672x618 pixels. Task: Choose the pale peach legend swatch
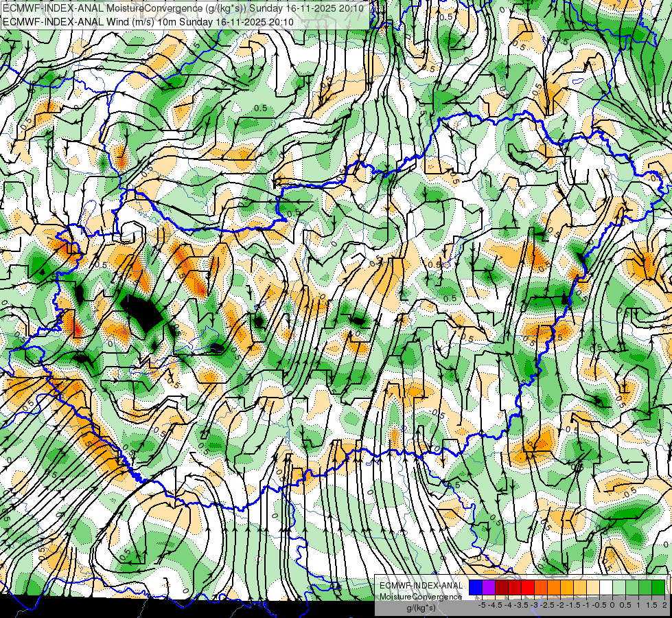point(592,587)
